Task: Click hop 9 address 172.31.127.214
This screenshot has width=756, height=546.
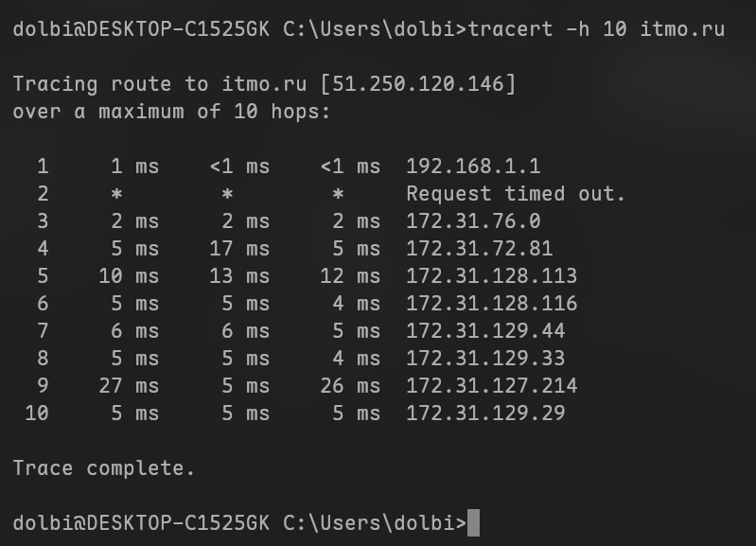Action: (491, 386)
